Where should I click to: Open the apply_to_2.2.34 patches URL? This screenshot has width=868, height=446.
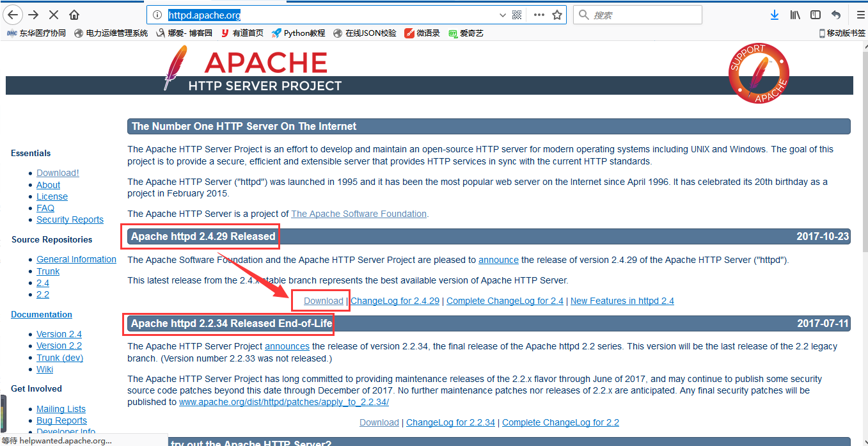pos(284,402)
